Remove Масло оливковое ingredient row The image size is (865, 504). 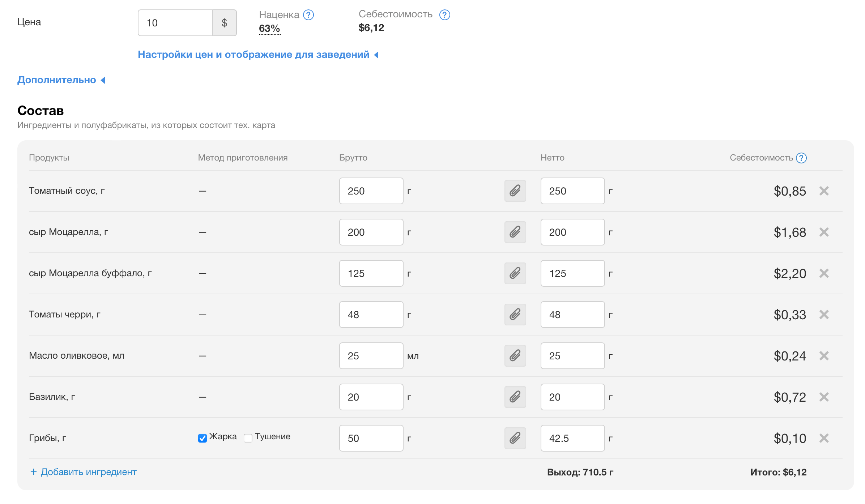click(x=824, y=356)
